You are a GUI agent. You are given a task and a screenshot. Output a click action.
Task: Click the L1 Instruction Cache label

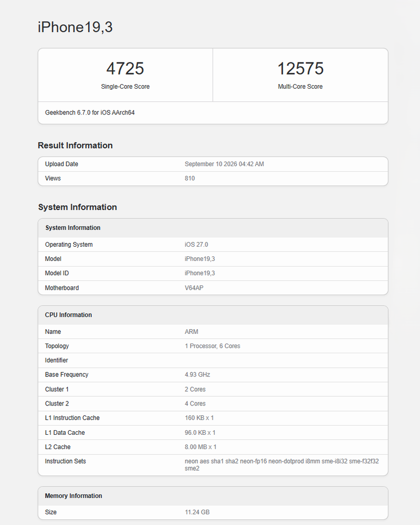(72, 418)
